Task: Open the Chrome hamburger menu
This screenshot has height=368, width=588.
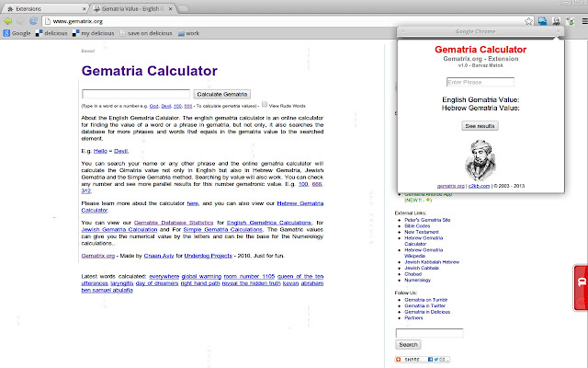Action: [584, 21]
